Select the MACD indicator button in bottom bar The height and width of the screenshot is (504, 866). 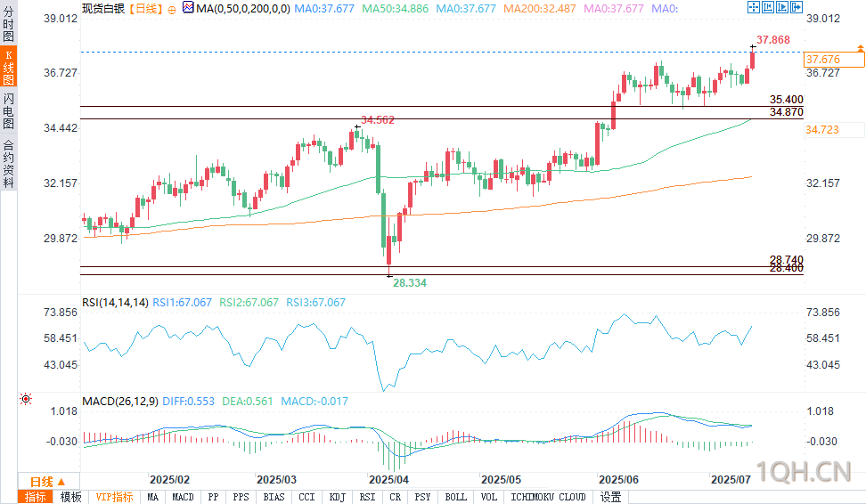pos(183,497)
